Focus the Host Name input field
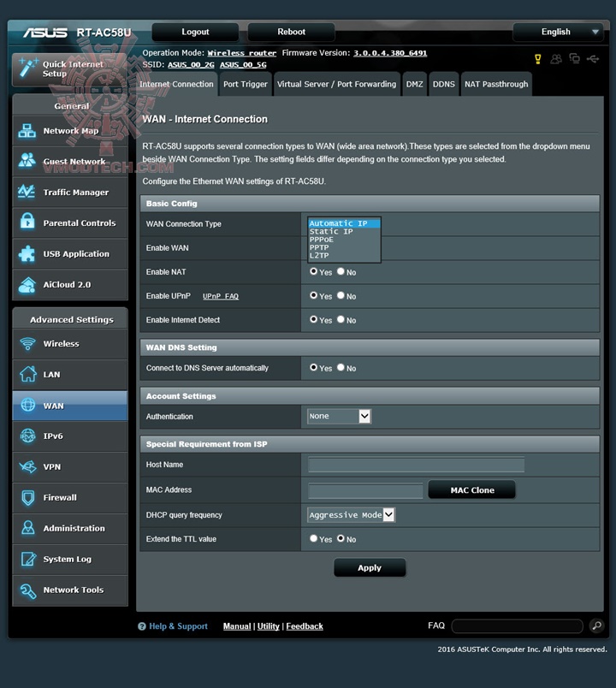The image size is (616, 688). [416, 465]
